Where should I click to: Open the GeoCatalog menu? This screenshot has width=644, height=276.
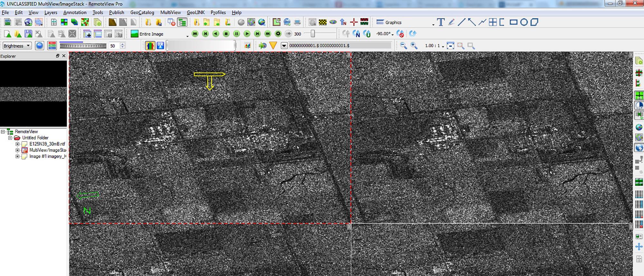tap(142, 12)
